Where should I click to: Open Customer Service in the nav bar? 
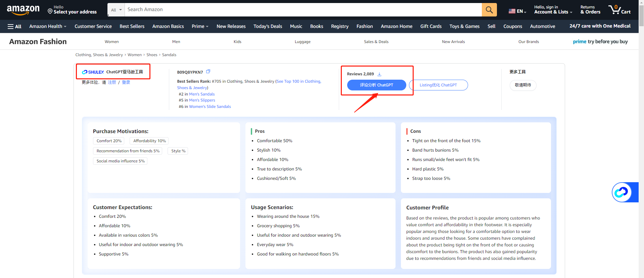click(x=93, y=26)
